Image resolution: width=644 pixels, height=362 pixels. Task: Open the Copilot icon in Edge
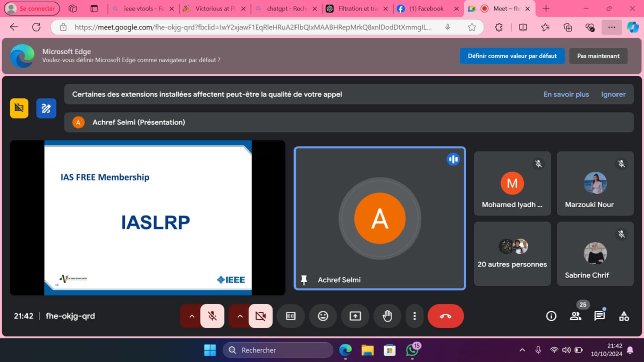(x=633, y=27)
